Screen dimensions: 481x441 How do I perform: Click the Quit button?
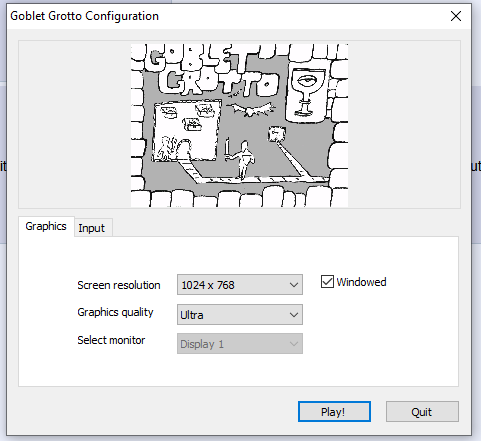point(422,412)
